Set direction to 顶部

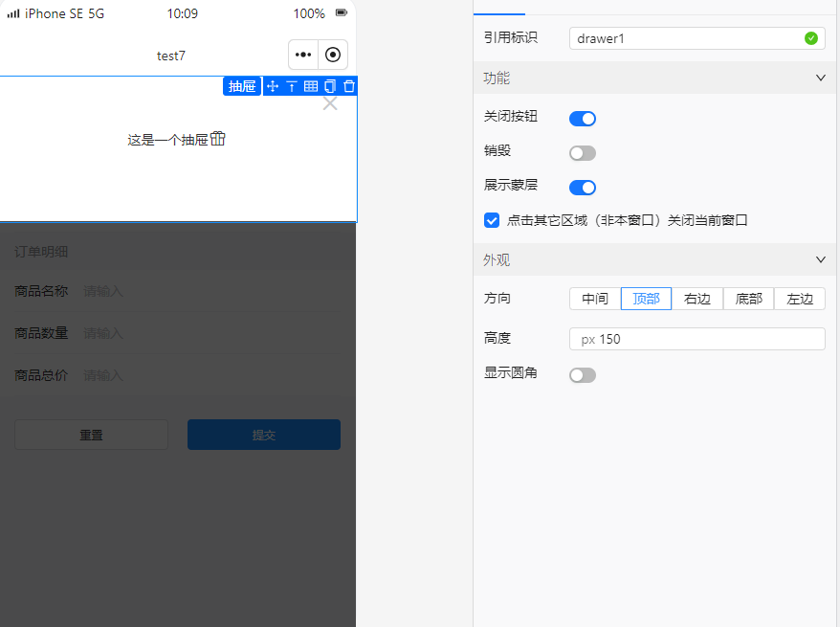(646, 299)
